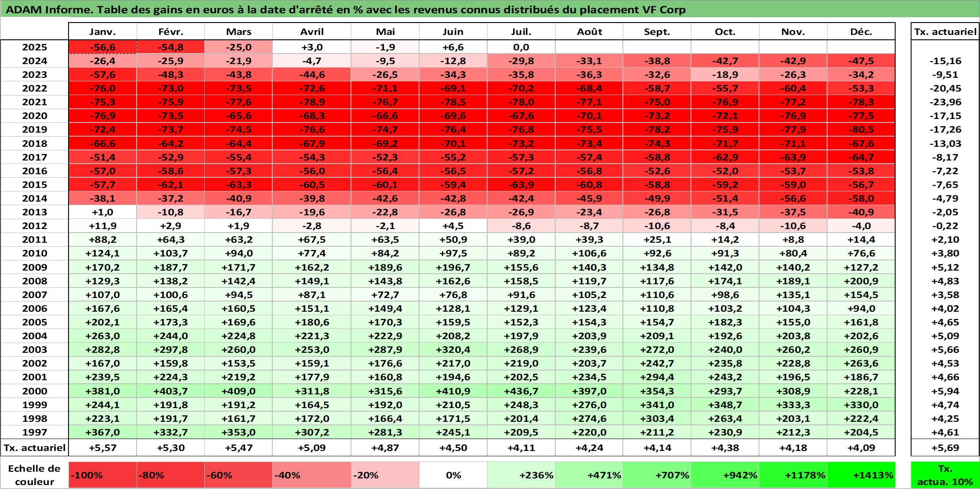
Task: Click the -47,5 cell for December 2024
Action: click(861, 61)
